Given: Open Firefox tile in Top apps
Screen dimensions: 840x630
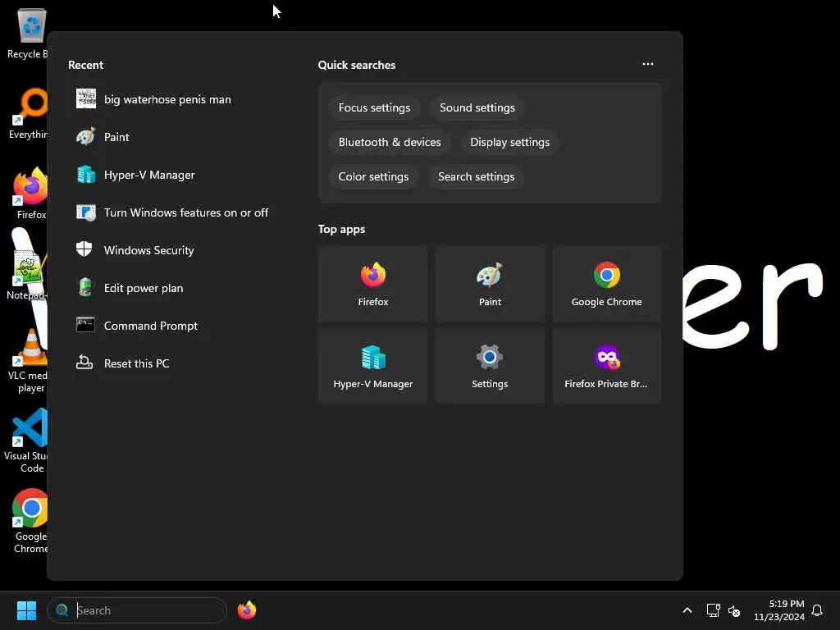Looking at the screenshot, I should (373, 284).
